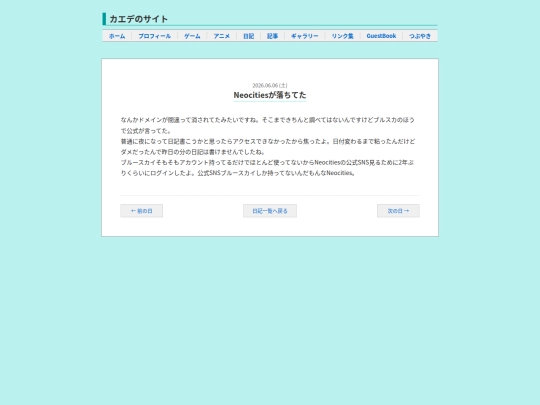The height and width of the screenshot is (405, 540).
Task: Go to the previous day with ← 前の日
Action: 142,211
